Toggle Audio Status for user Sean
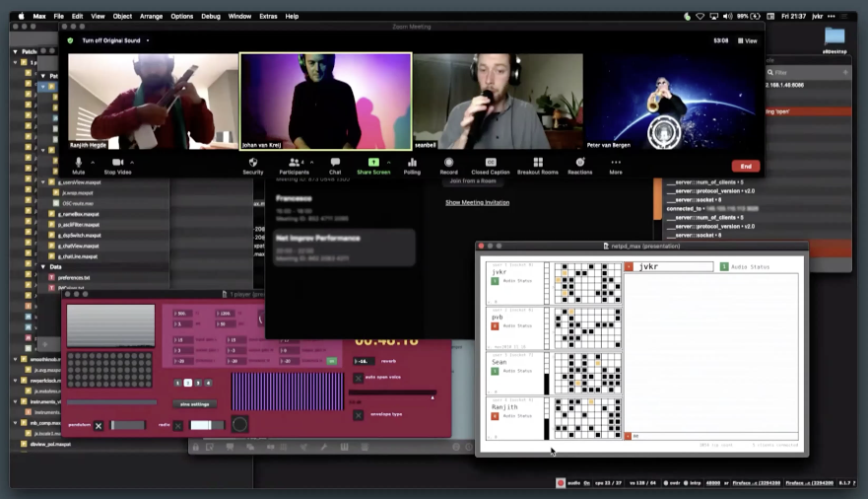The height and width of the screenshot is (499, 868). (x=496, y=371)
